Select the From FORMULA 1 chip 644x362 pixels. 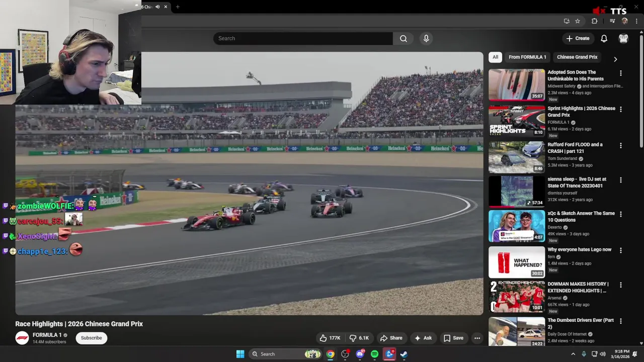[x=527, y=57]
